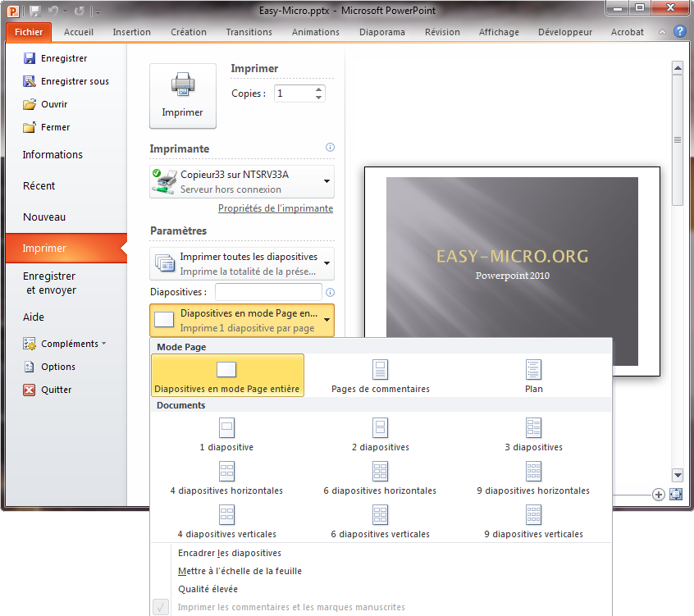
Task: Select the Plan layout icon
Action: pyautogui.click(x=533, y=369)
